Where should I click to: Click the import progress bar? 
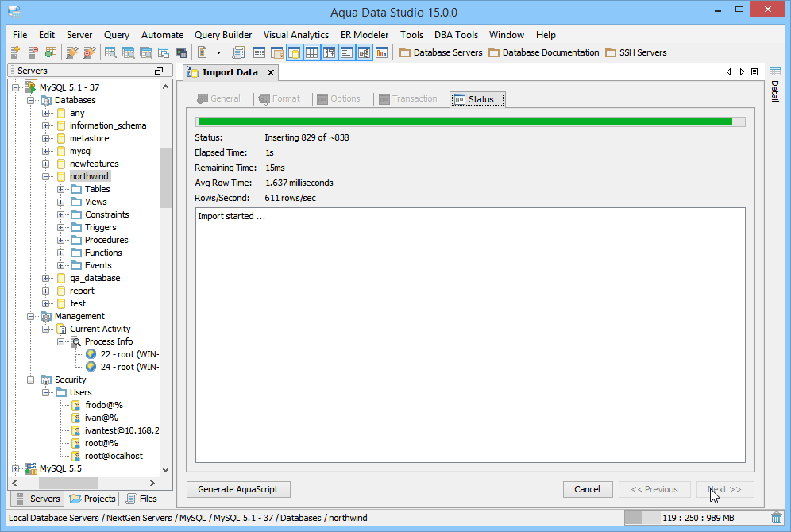pyautogui.click(x=470, y=121)
